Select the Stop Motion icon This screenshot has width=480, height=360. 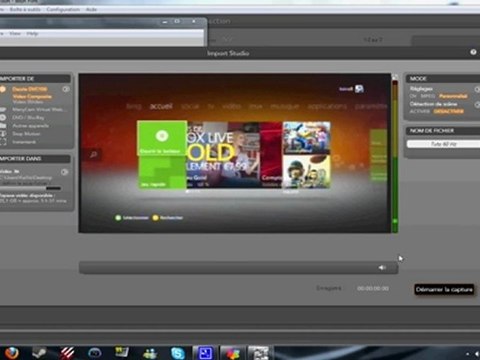click(3, 134)
